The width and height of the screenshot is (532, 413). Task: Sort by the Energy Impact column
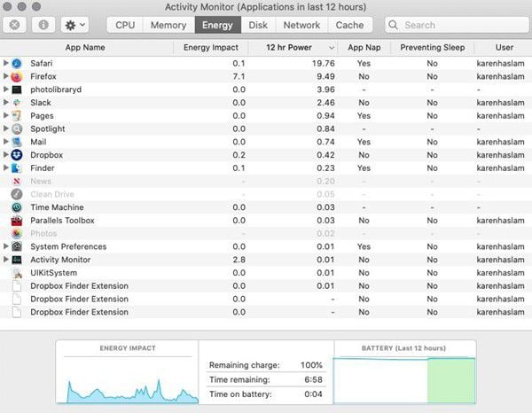(210, 47)
